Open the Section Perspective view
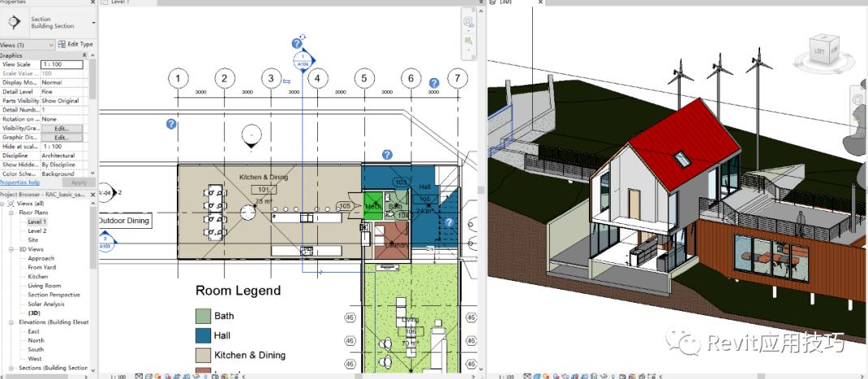The height and width of the screenshot is (379, 868). [x=54, y=295]
